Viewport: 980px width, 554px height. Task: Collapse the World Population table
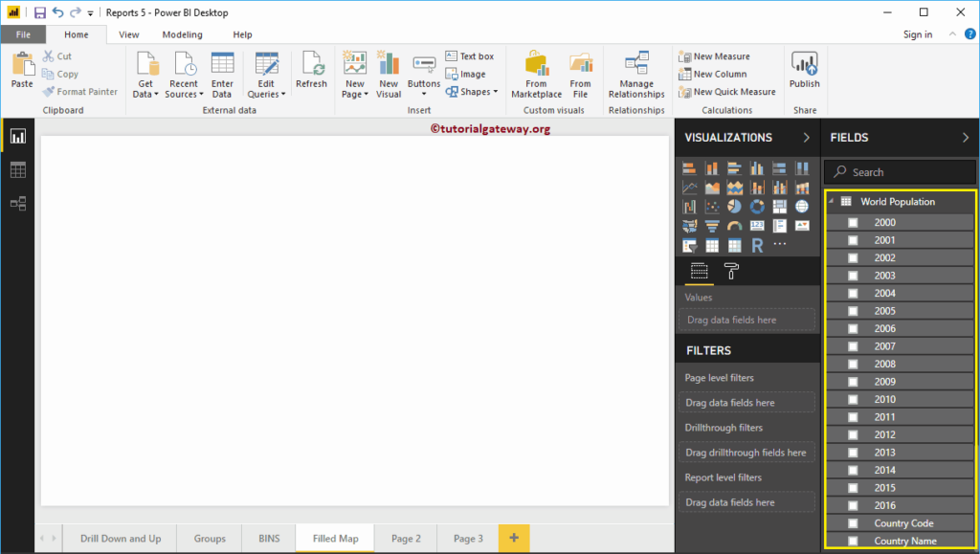[x=832, y=201]
